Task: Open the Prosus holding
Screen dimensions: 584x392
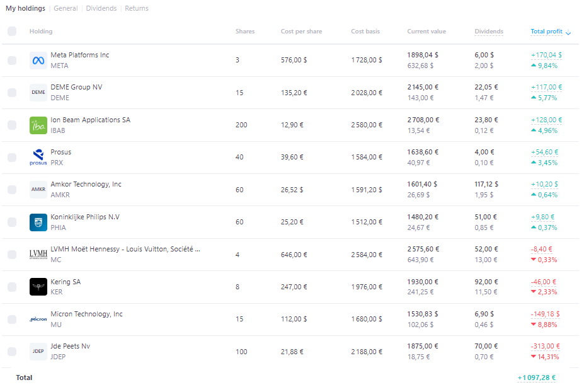Action: click(60, 152)
